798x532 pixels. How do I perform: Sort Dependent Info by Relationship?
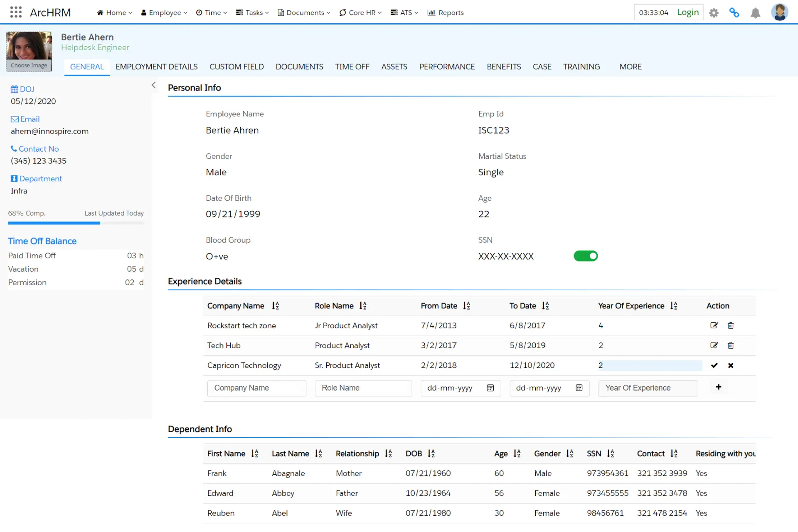coord(388,453)
